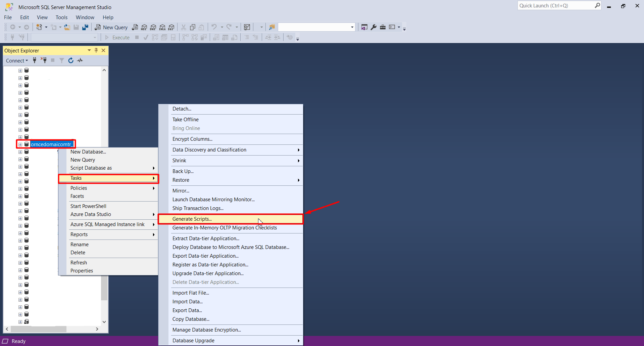The image size is (644, 346).
Task: Choose Generate Scripts... from Tasks submenu
Action: point(192,219)
